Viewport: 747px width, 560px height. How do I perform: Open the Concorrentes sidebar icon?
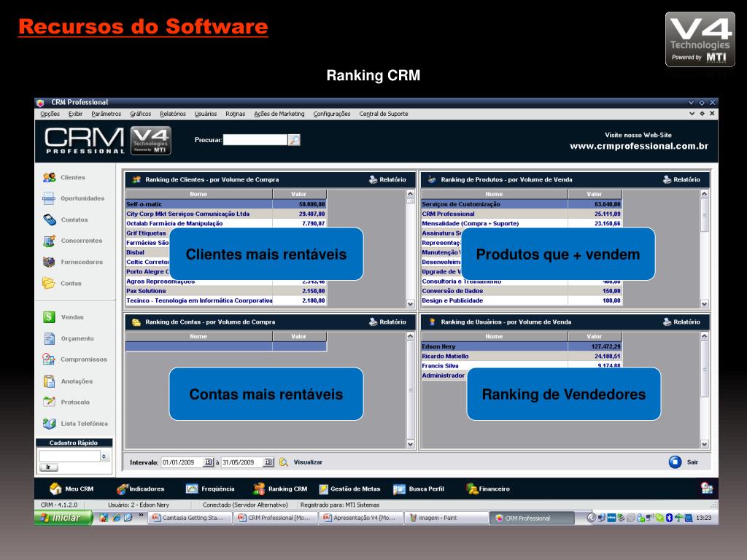point(50,241)
